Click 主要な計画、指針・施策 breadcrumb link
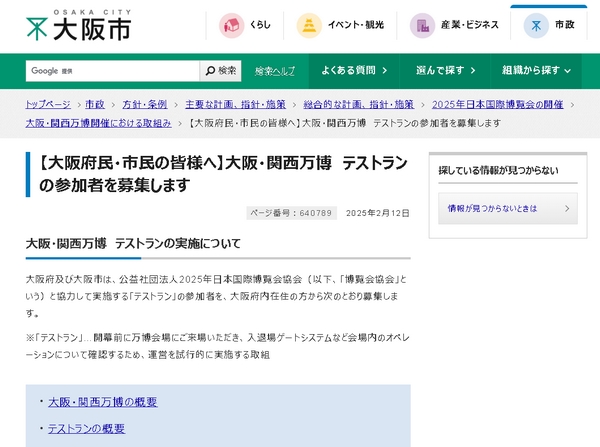This screenshot has height=447, width=600. [x=235, y=104]
